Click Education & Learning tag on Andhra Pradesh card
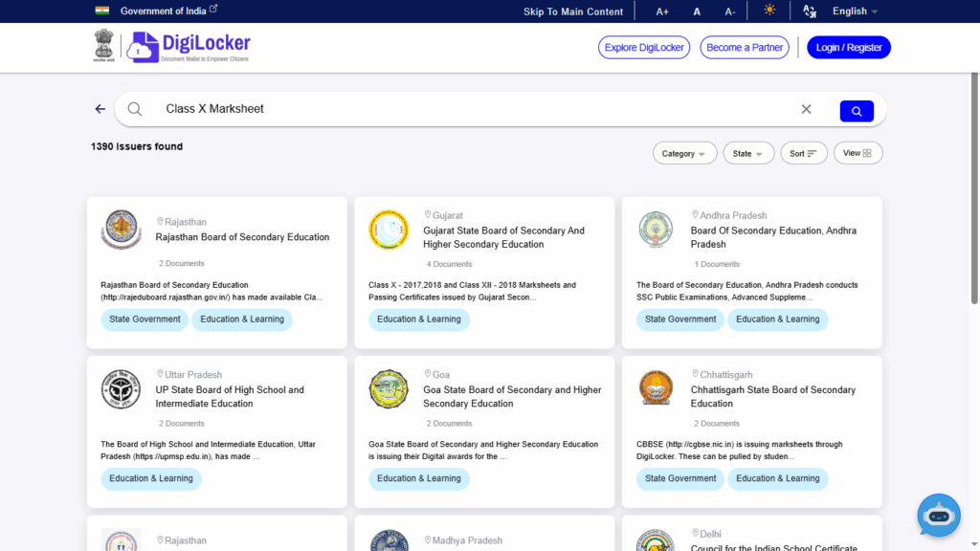Screen dimensions: 980x551 (x=777, y=320)
